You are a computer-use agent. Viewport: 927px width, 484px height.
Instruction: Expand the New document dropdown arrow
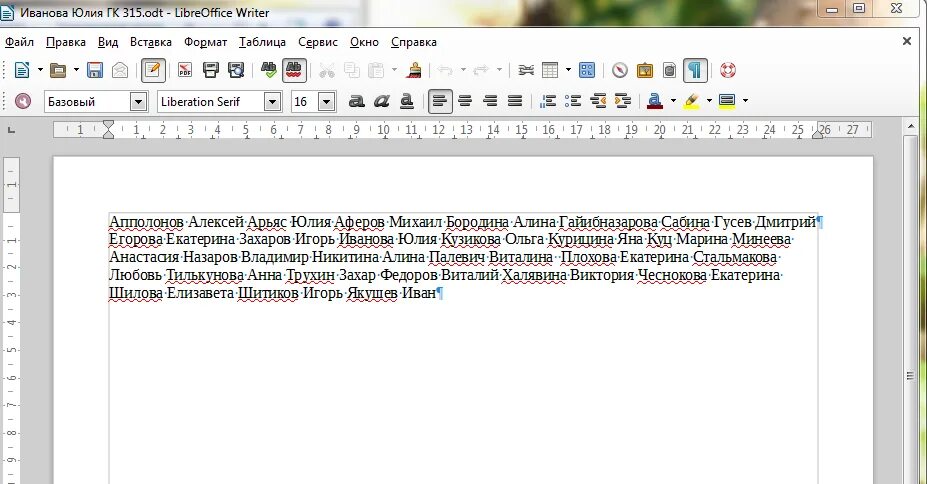[x=40, y=70]
